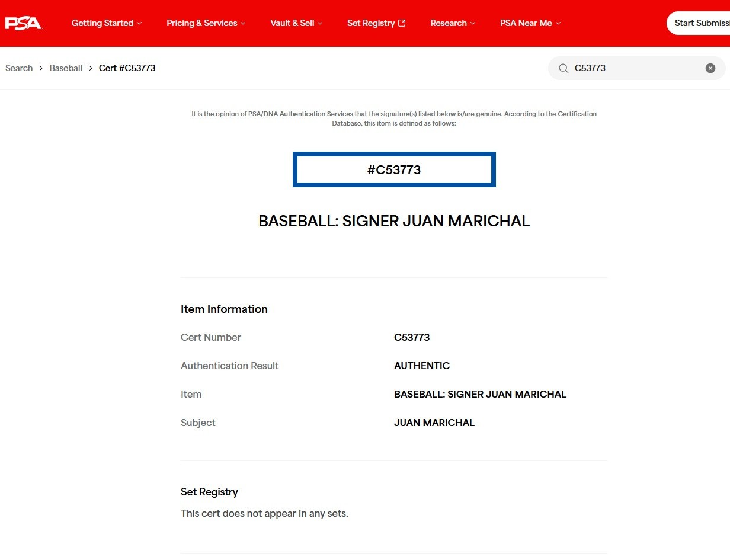
Task: Open Getting Started menu
Action: coord(107,23)
